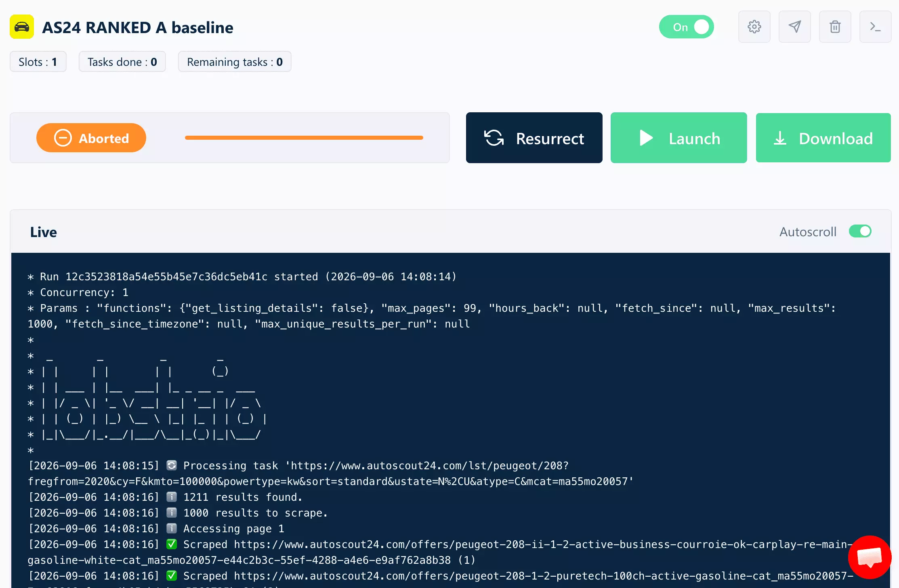Click the 'Processing task' log line
Screen dimensions: 899x588
330,473
